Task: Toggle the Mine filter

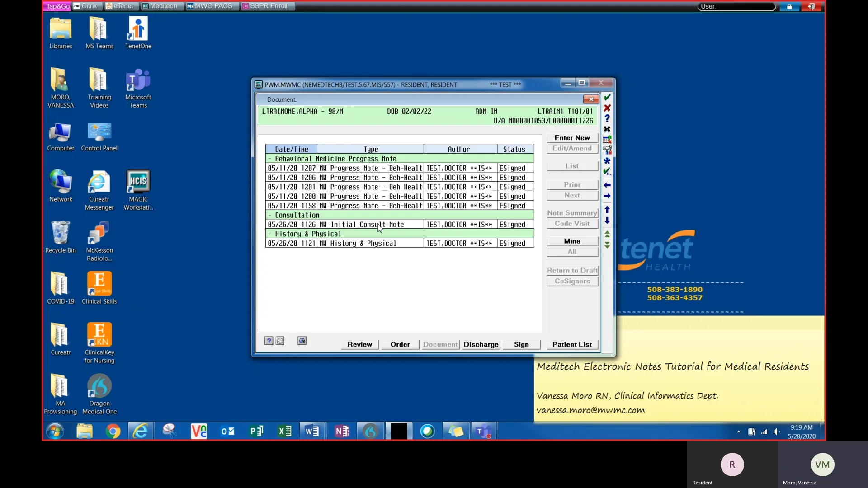Action: (571, 241)
